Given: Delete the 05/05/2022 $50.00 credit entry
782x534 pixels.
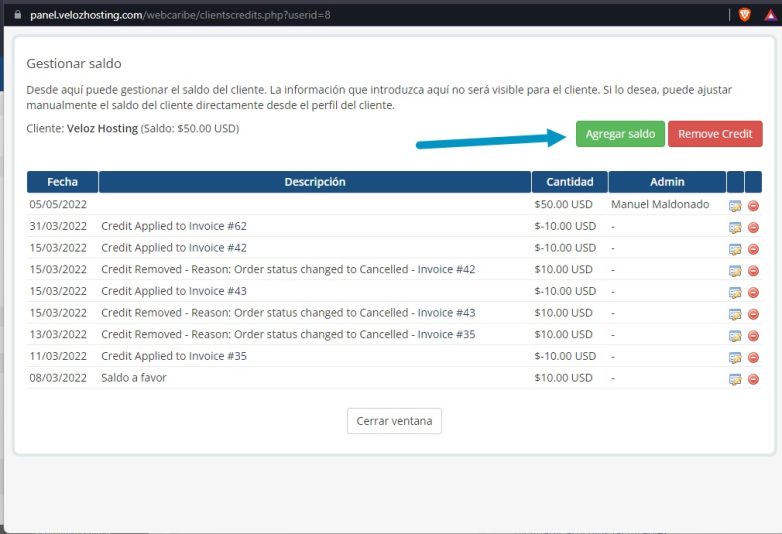Looking at the screenshot, I should tap(753, 205).
